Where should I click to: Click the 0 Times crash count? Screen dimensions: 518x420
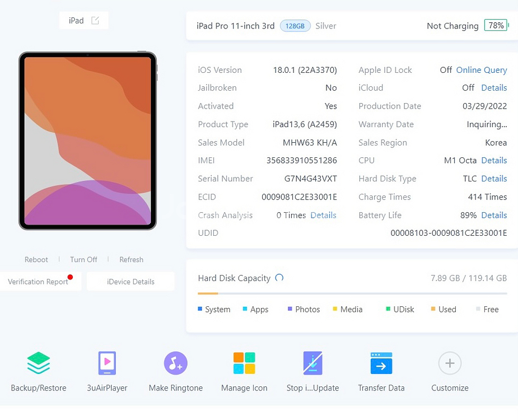point(291,215)
